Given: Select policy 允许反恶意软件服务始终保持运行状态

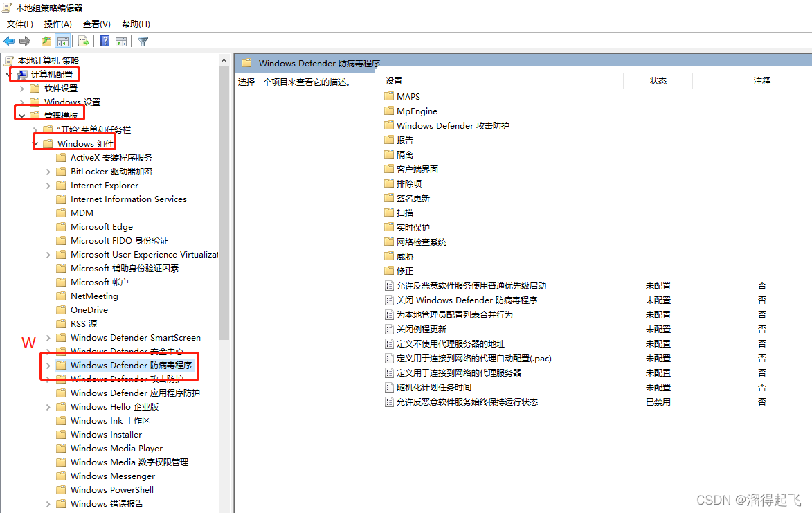Looking at the screenshot, I should click(462, 402).
